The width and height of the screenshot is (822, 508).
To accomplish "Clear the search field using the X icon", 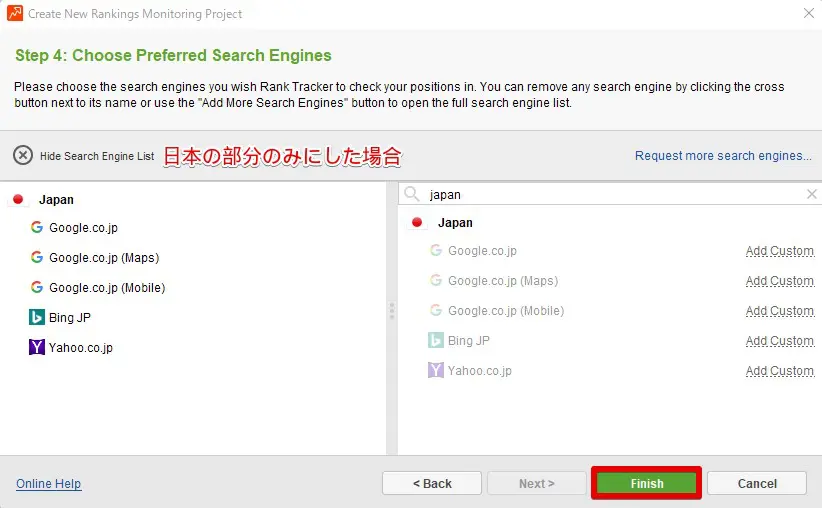I will coord(811,194).
